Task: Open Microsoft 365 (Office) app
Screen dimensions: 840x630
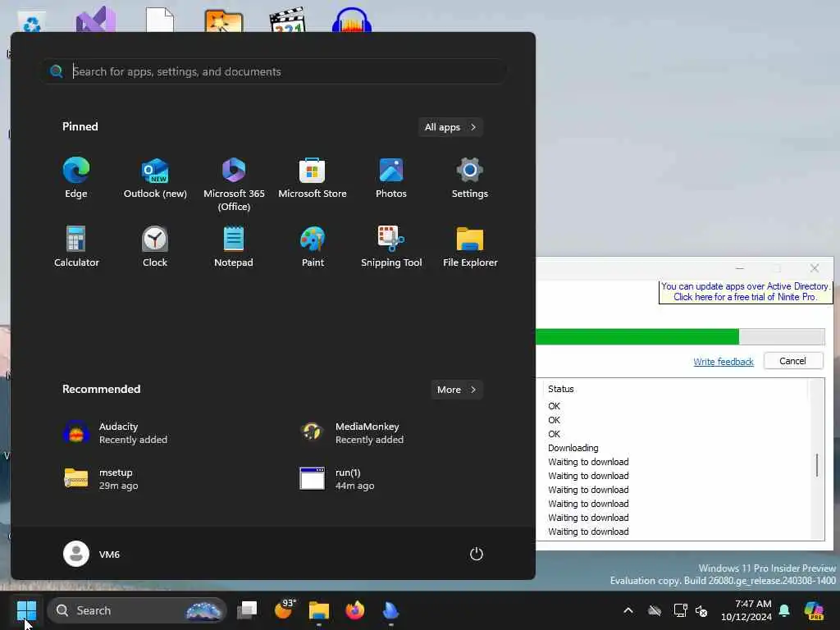Action: [234, 185]
